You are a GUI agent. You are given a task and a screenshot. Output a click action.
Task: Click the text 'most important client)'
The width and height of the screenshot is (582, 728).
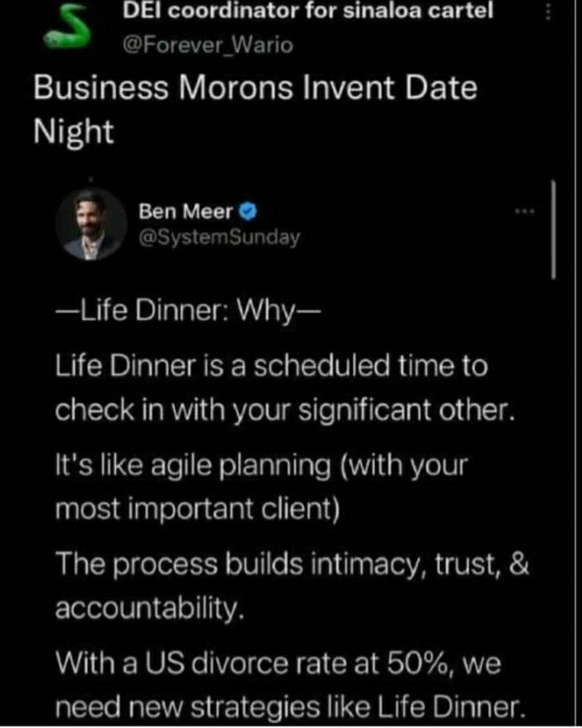pos(198,509)
